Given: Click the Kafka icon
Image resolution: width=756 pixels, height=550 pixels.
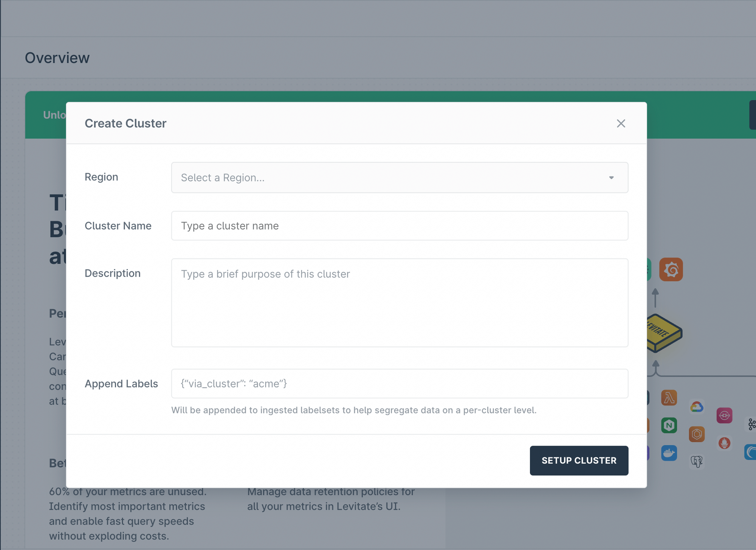Looking at the screenshot, I should tap(751, 425).
